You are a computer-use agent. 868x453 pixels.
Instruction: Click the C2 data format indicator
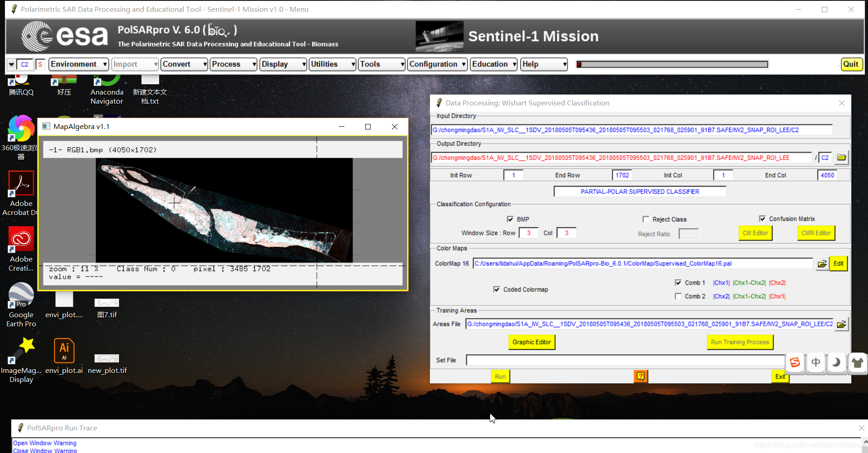[x=24, y=64]
